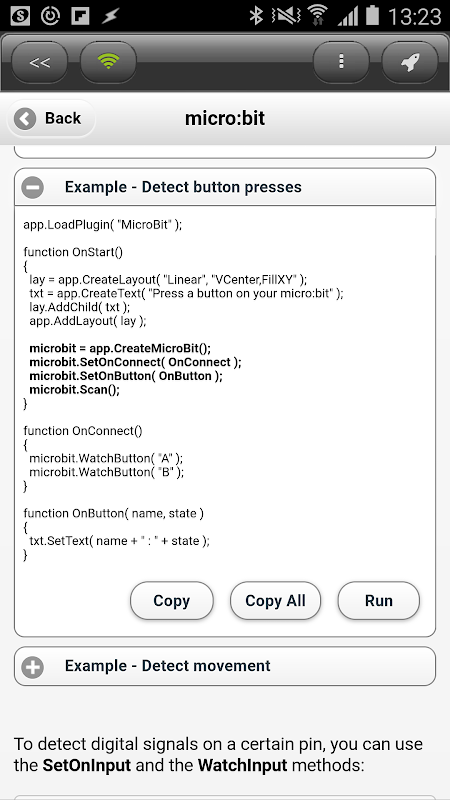The width and height of the screenshot is (450, 800).
Task: Tap the Bluetooth status bar icon
Action: tap(256, 15)
